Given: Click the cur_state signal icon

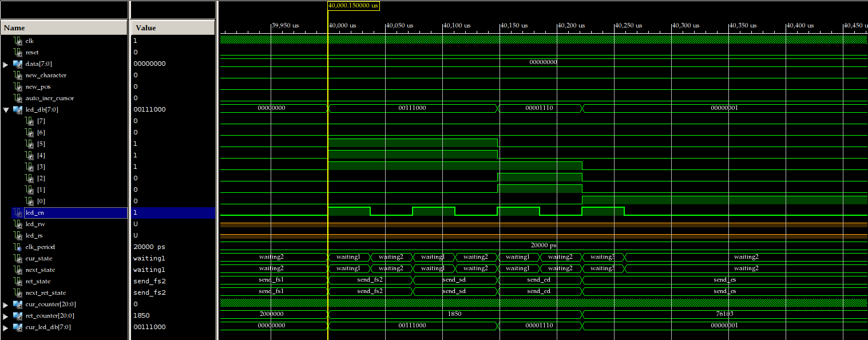Looking at the screenshot, I should click(17, 258).
